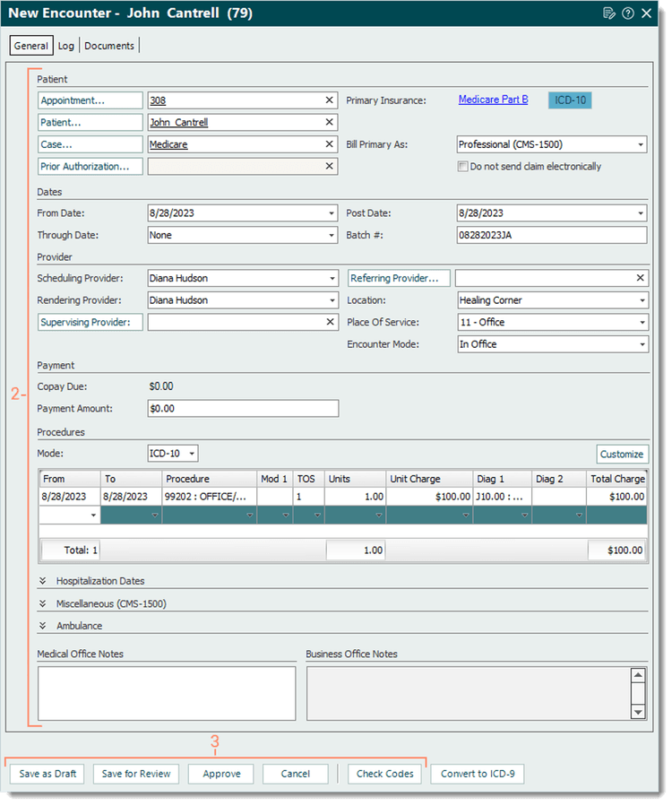
Task: Open Medicare Part B insurance link
Action: point(493,100)
